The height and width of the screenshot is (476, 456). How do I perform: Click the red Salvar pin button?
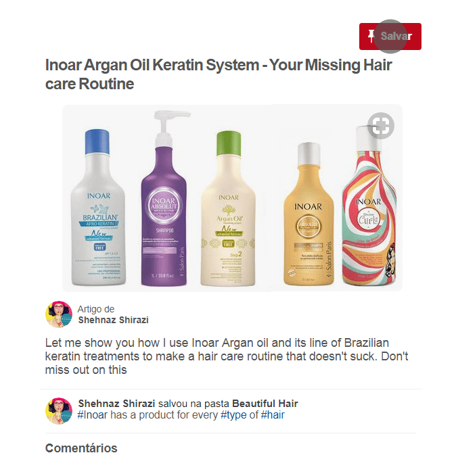pos(390,37)
